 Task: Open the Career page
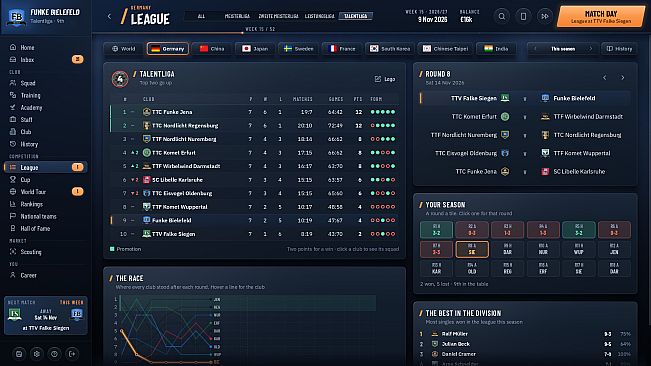click(x=46, y=275)
